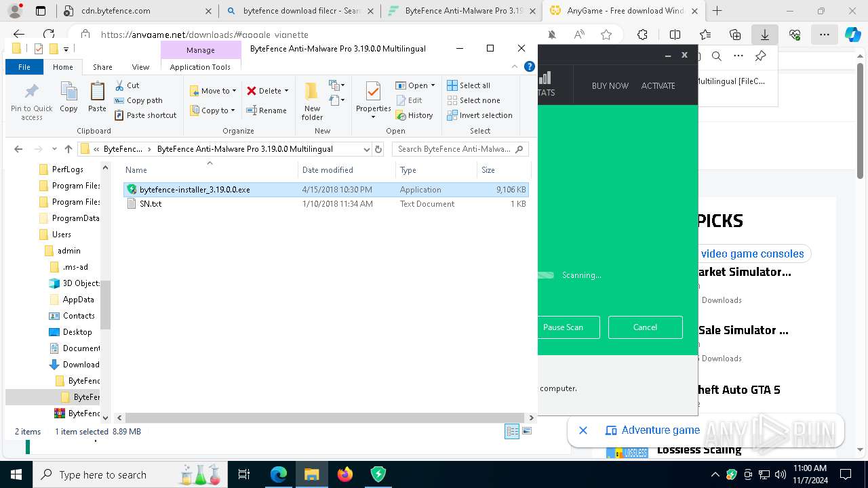
Task: Click Select none in ribbon
Action: [473, 100]
